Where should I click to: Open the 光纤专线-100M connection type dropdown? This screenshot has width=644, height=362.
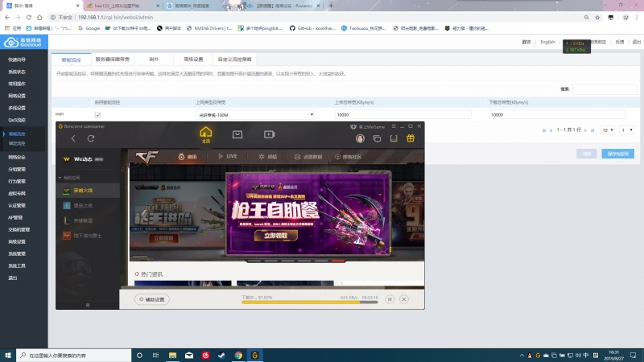click(255, 115)
